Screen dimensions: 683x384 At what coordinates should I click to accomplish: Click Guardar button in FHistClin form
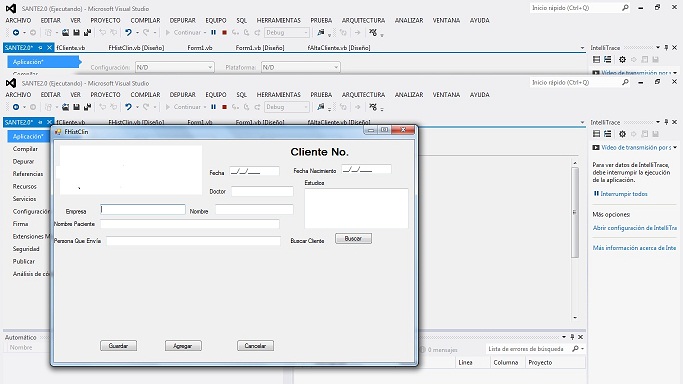[118, 346]
